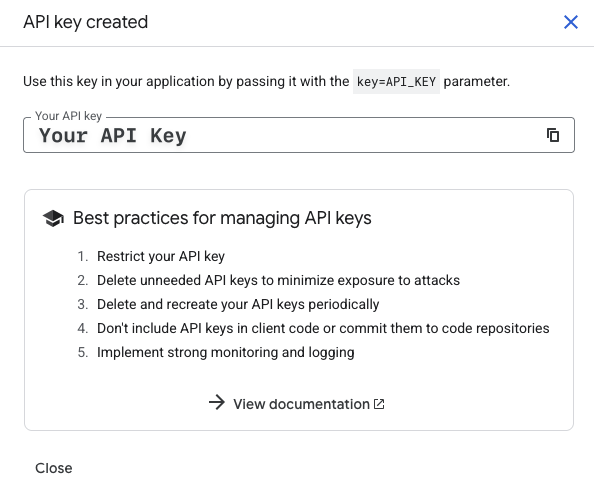Click the Your API key field label
Viewport: 594px width, 503px height.
[68, 116]
